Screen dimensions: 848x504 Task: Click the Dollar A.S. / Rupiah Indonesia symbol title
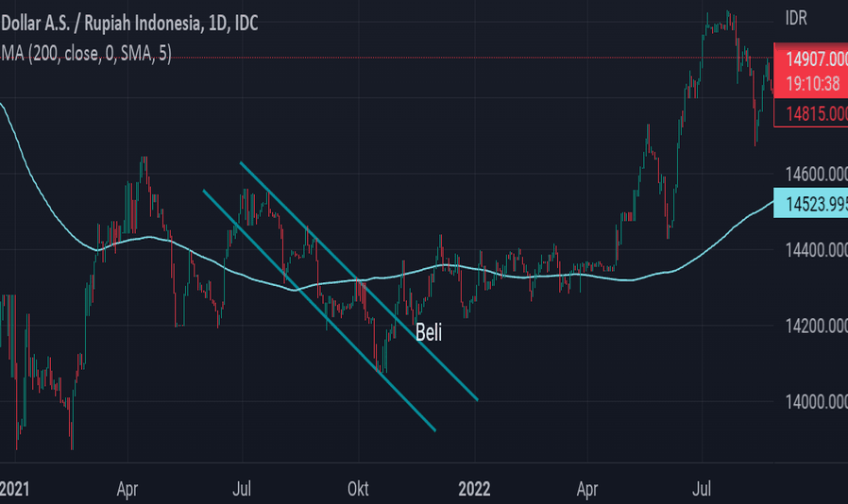pos(129,24)
